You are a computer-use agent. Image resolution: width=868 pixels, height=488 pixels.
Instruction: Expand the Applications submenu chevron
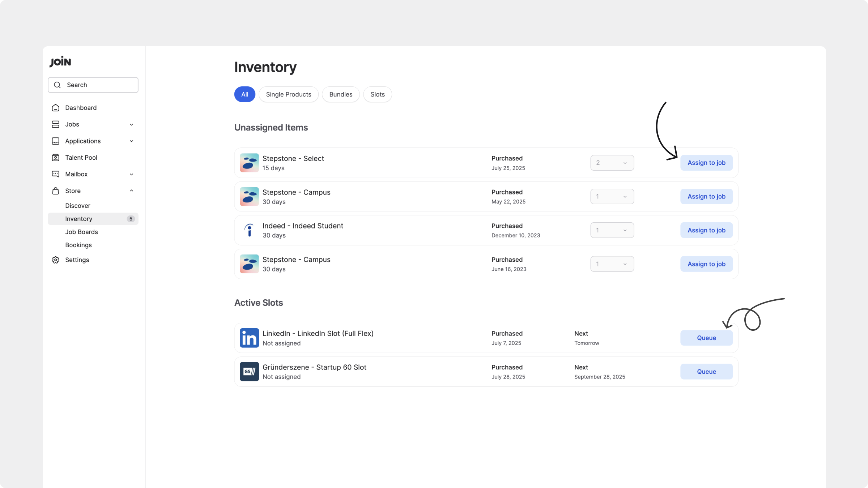(x=131, y=141)
